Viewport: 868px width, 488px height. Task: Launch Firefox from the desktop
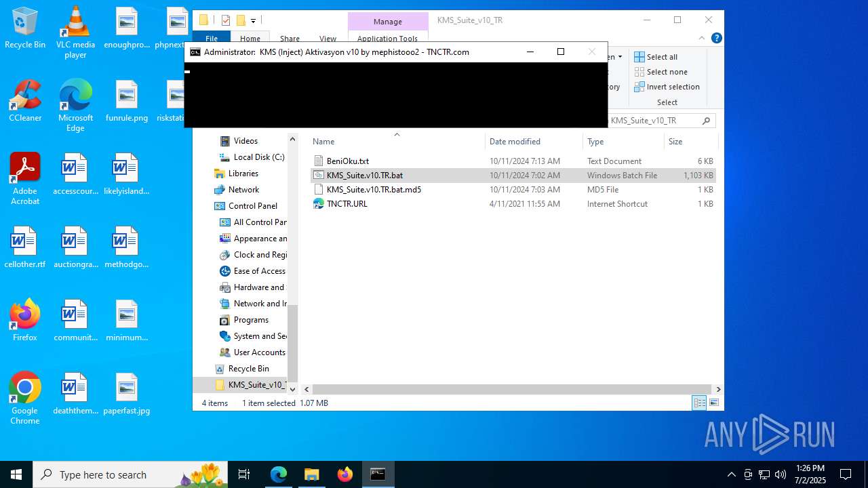[x=25, y=320]
